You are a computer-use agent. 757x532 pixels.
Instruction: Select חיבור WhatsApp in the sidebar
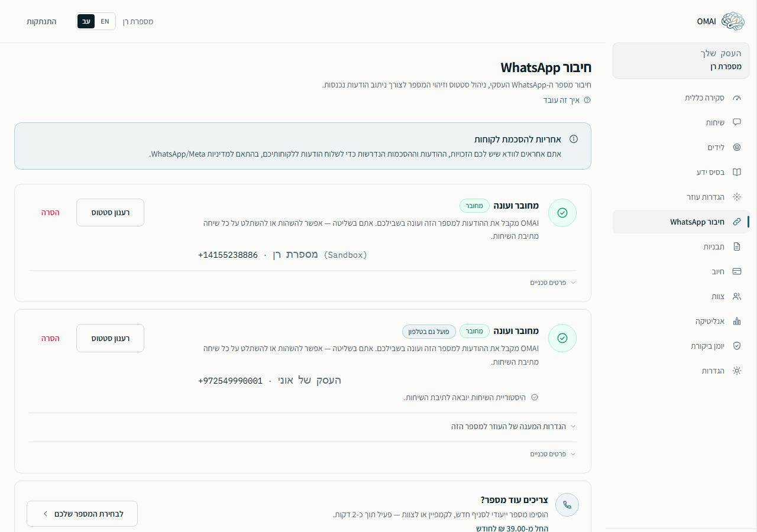click(681, 222)
